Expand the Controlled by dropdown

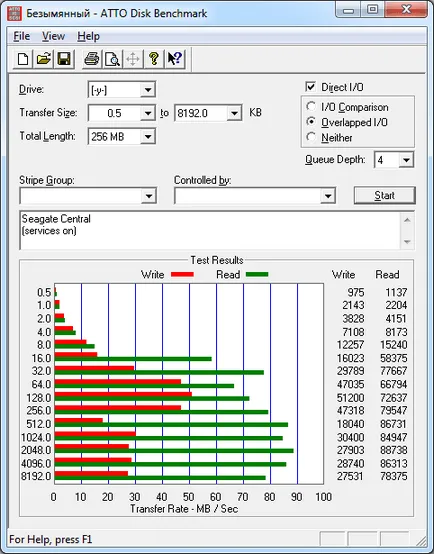coord(328,196)
